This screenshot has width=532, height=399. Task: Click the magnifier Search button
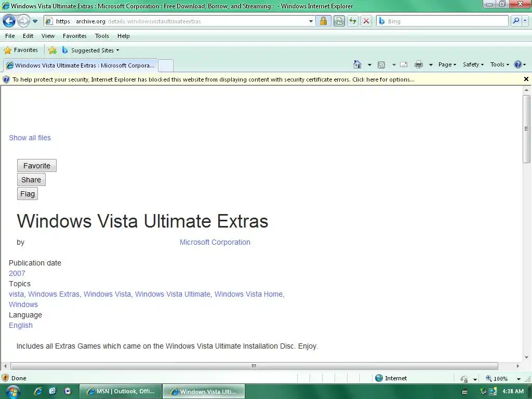click(516, 21)
